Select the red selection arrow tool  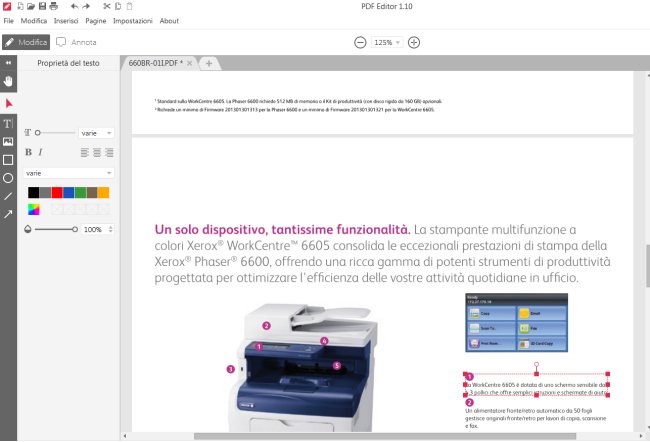click(x=8, y=103)
